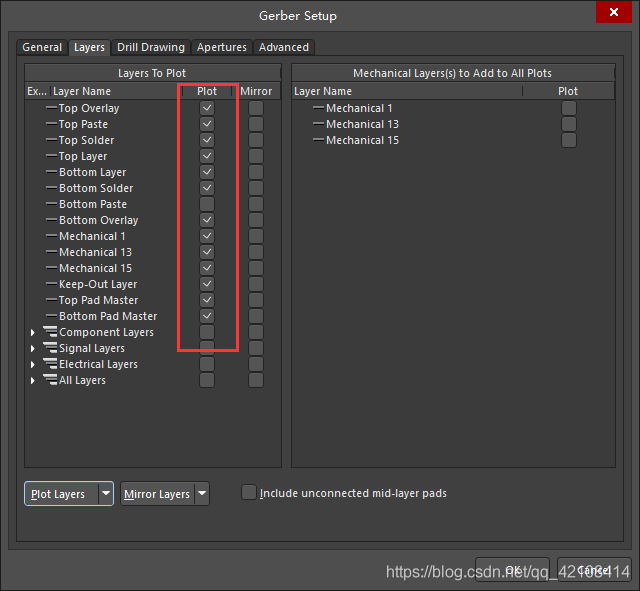Click the Component Layers stack icon
This screenshot has width=640, height=591.
click(50, 332)
